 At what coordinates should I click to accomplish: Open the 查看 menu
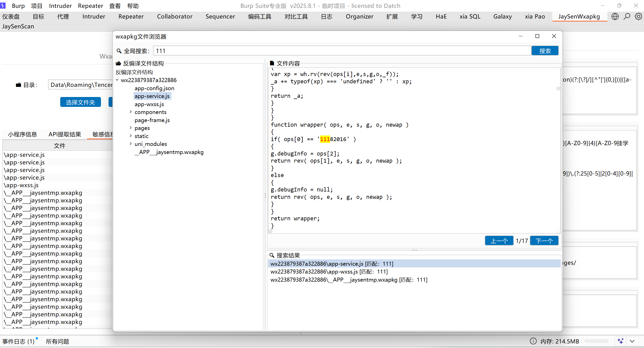coord(115,6)
